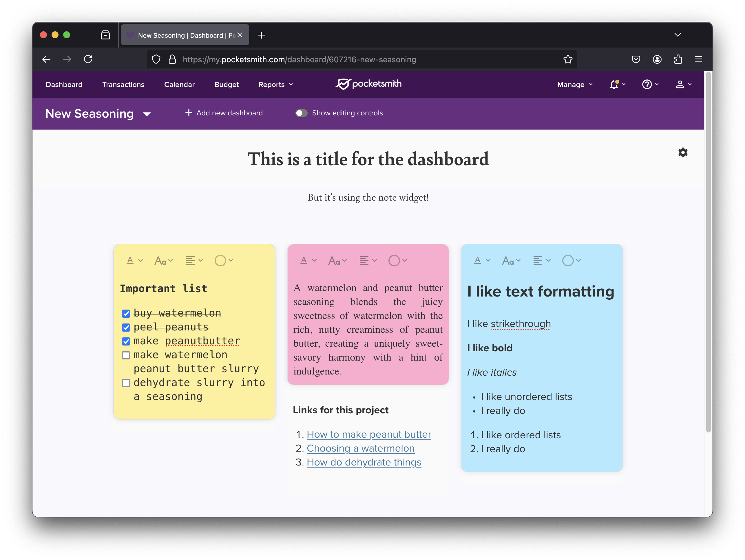Viewport: 745px width, 560px height.
Task: Open How to make peanut butter link
Action: point(368,434)
